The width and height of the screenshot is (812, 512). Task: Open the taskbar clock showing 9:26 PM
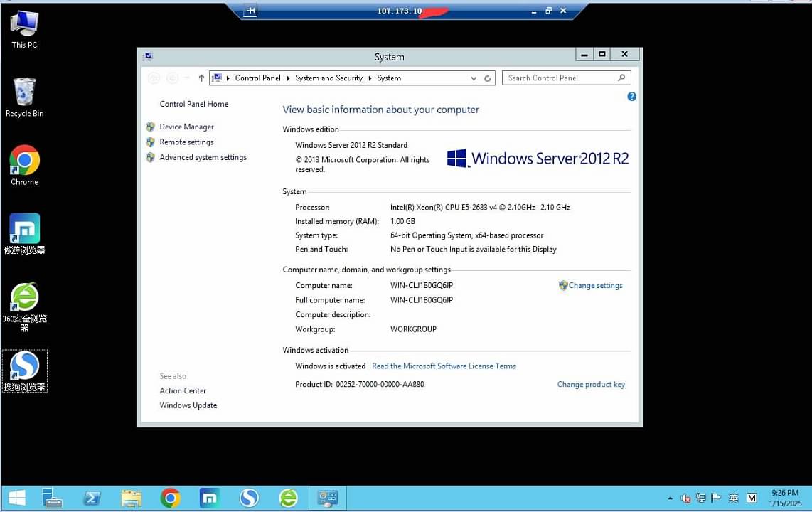(x=785, y=498)
